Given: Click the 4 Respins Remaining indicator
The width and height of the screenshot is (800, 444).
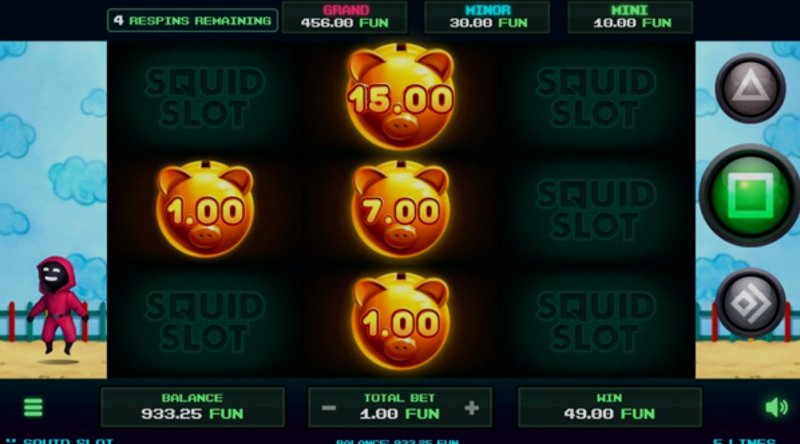Looking at the screenshot, I should [x=192, y=20].
